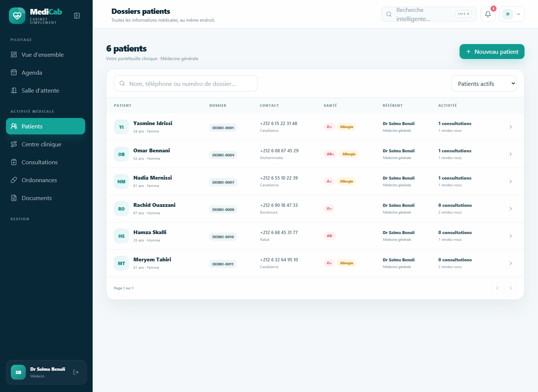The height and width of the screenshot is (392, 538).
Task: Click the Salle d'attente icon
Action: pyautogui.click(x=14, y=90)
